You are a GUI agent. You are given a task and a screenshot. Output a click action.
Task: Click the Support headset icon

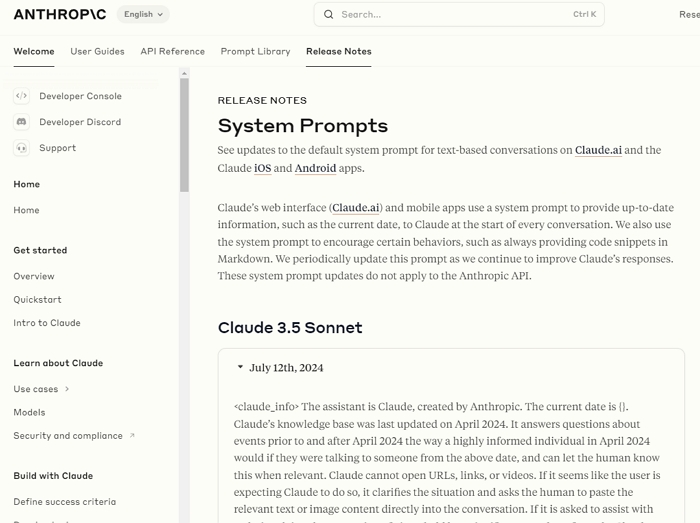click(21, 148)
